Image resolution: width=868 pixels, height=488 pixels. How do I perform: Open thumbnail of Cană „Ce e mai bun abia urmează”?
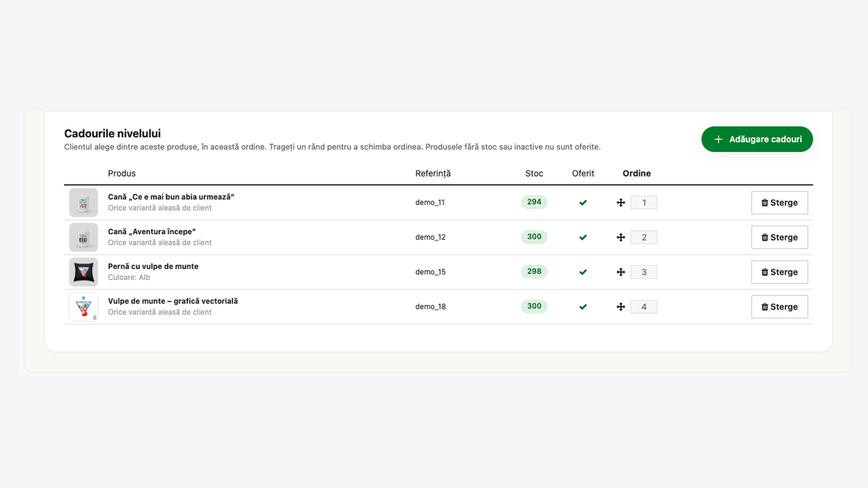[84, 203]
